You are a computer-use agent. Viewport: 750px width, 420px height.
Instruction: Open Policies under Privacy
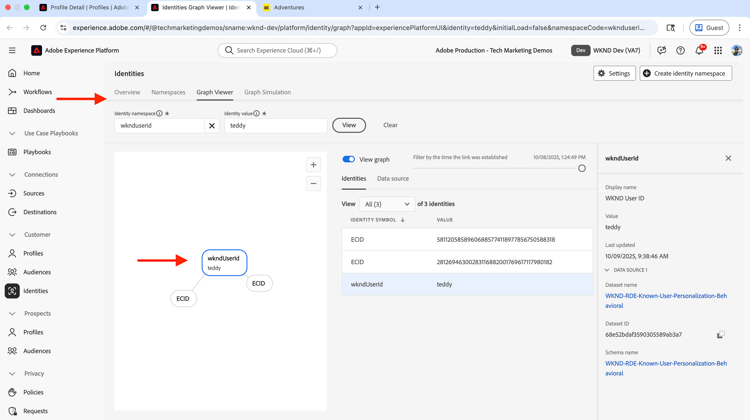[33, 392]
